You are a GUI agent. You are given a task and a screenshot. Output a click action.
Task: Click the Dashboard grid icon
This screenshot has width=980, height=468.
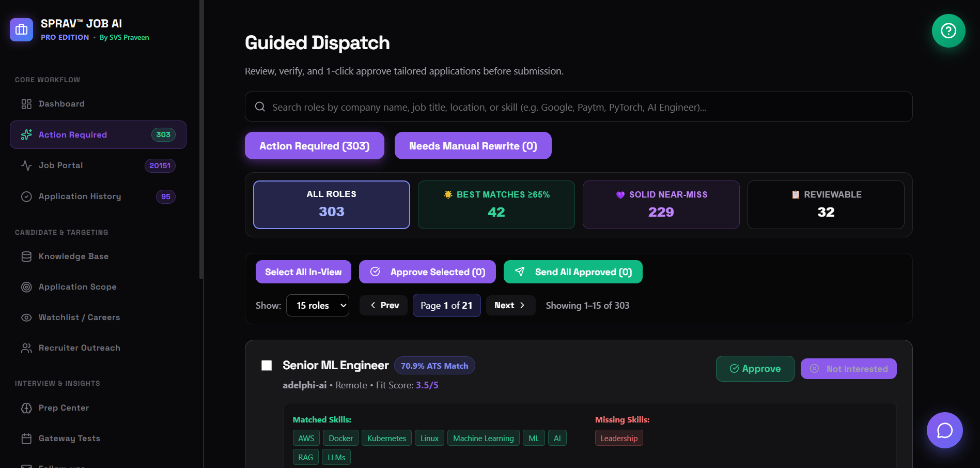coord(26,104)
